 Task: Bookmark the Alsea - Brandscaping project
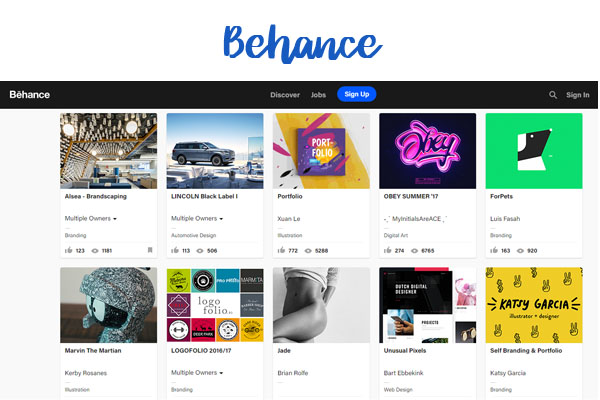click(150, 250)
